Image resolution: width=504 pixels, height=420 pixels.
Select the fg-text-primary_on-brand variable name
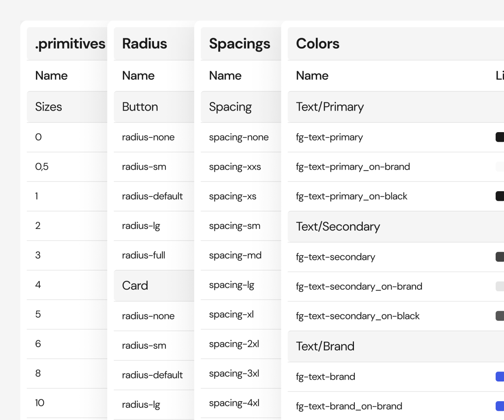(353, 167)
